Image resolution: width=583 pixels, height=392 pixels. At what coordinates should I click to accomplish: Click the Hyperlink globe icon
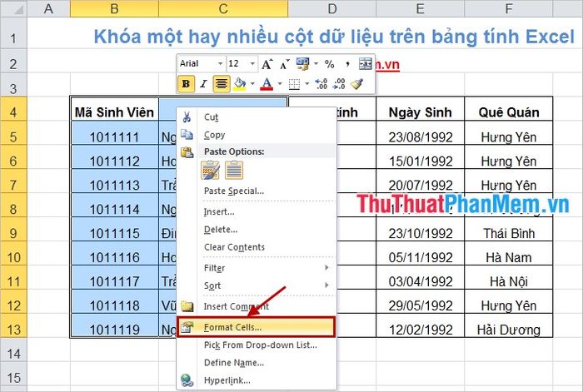(x=187, y=380)
